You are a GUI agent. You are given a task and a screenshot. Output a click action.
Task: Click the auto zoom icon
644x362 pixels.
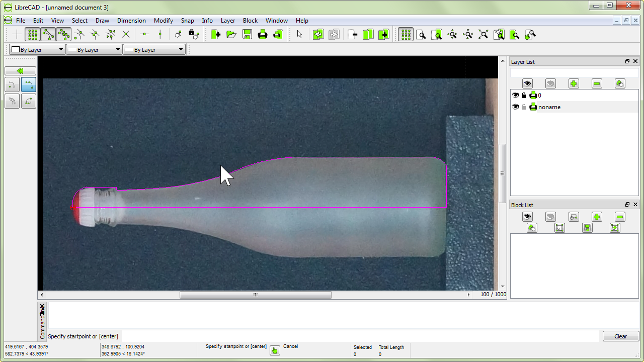[468, 34]
